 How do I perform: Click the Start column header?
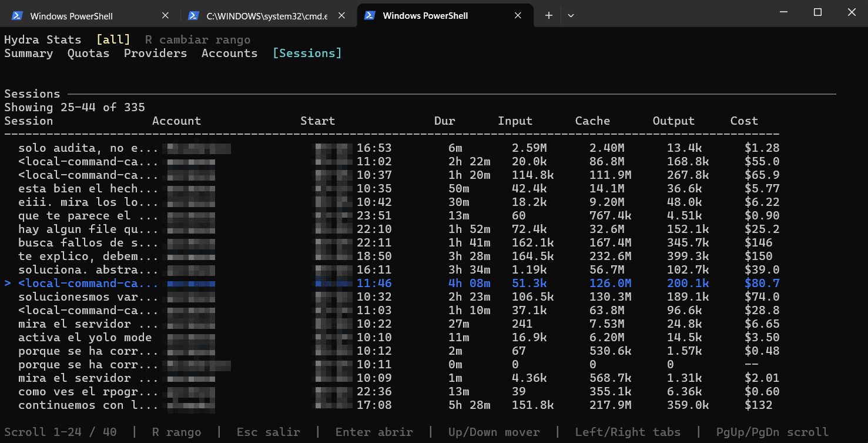point(317,121)
